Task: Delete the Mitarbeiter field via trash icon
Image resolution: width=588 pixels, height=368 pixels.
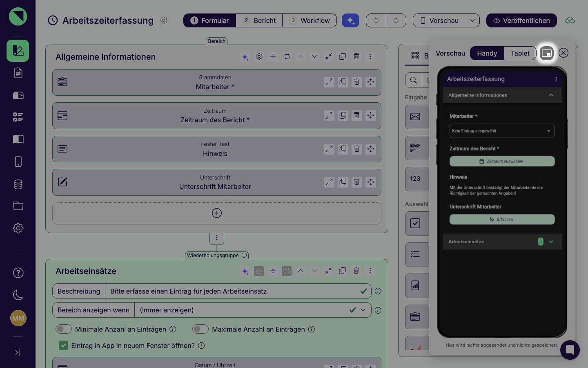Action: 357,82
